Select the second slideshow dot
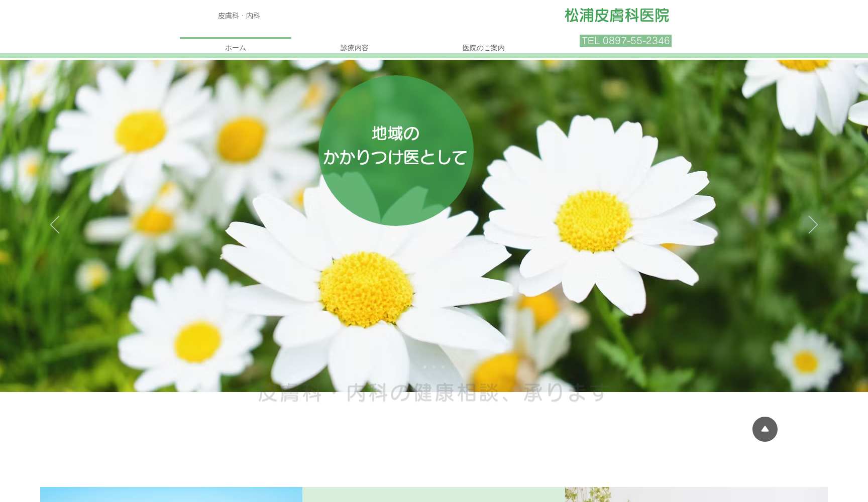The width and height of the screenshot is (868, 502). pyautogui.click(x=435, y=367)
